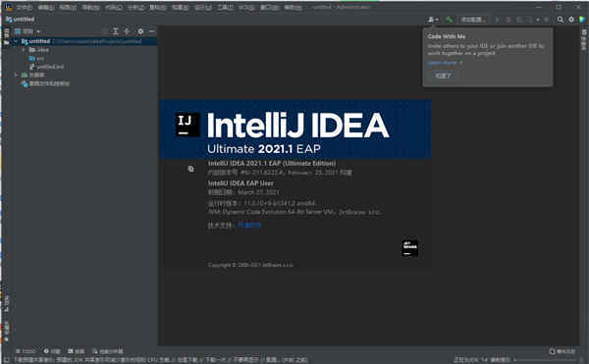This screenshot has width=589, height=364.
Task: Click the Debug bug icon in toolbar
Action: tap(509, 20)
